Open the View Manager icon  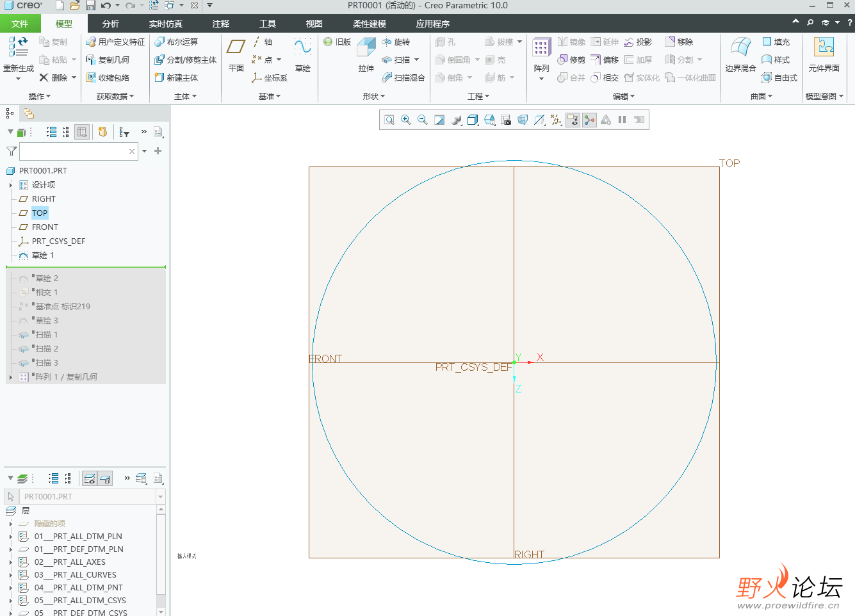point(506,120)
